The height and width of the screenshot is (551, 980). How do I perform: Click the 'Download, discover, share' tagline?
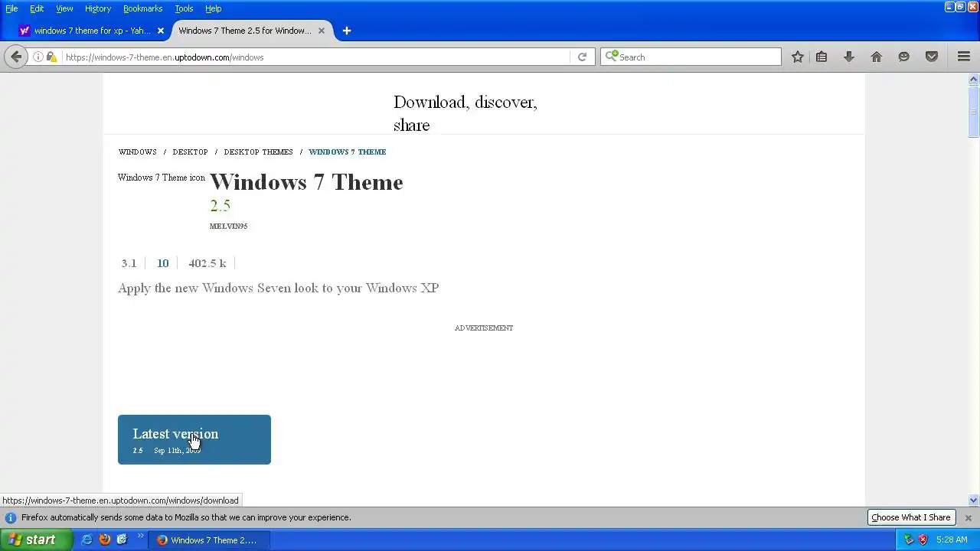coord(465,113)
